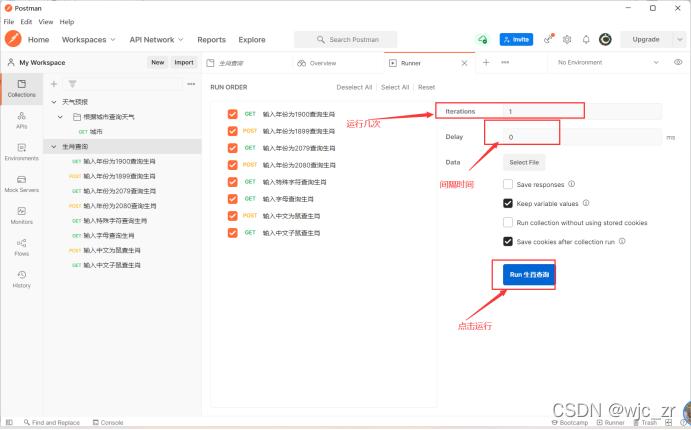Open the Mock Servers sidebar panel

click(22, 184)
